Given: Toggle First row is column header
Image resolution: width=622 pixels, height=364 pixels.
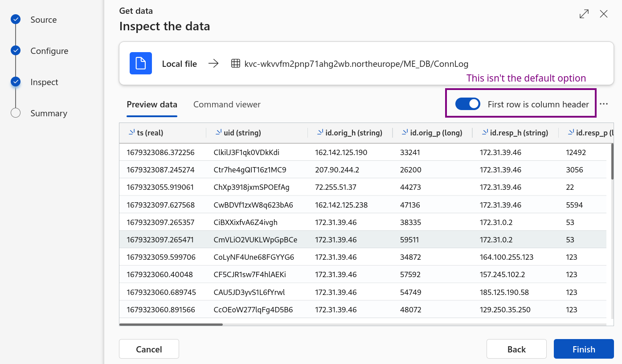Looking at the screenshot, I should pyautogui.click(x=467, y=104).
